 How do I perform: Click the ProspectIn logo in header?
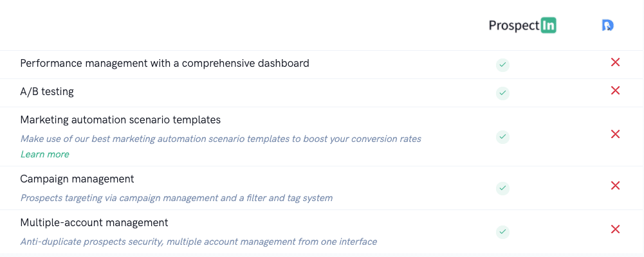[522, 26]
